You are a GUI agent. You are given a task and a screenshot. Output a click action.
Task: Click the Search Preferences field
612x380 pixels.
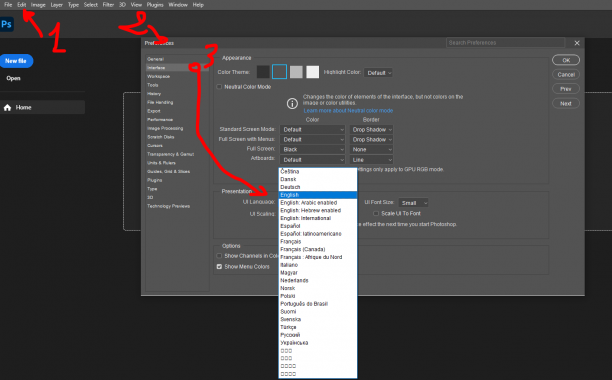click(505, 43)
